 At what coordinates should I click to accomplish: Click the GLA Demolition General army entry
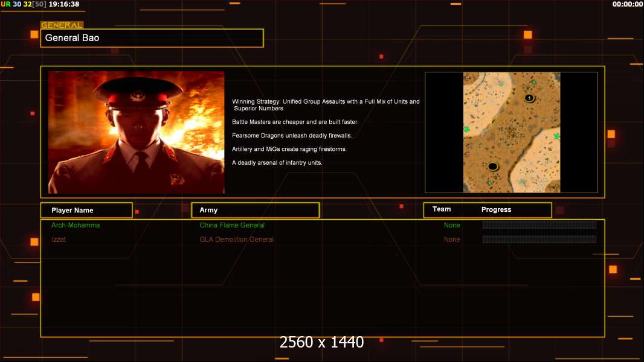[x=237, y=240]
